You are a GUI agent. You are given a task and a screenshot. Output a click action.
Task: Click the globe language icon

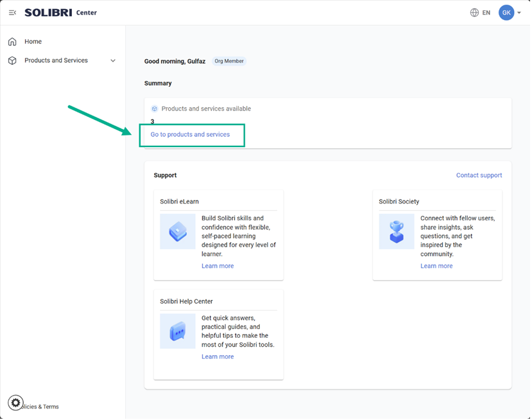pyautogui.click(x=474, y=13)
